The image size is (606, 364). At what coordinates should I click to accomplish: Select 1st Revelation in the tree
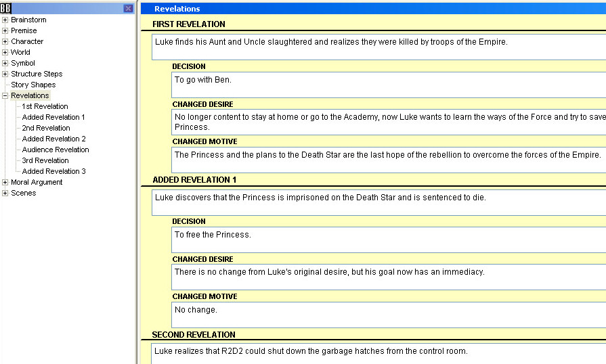click(45, 106)
